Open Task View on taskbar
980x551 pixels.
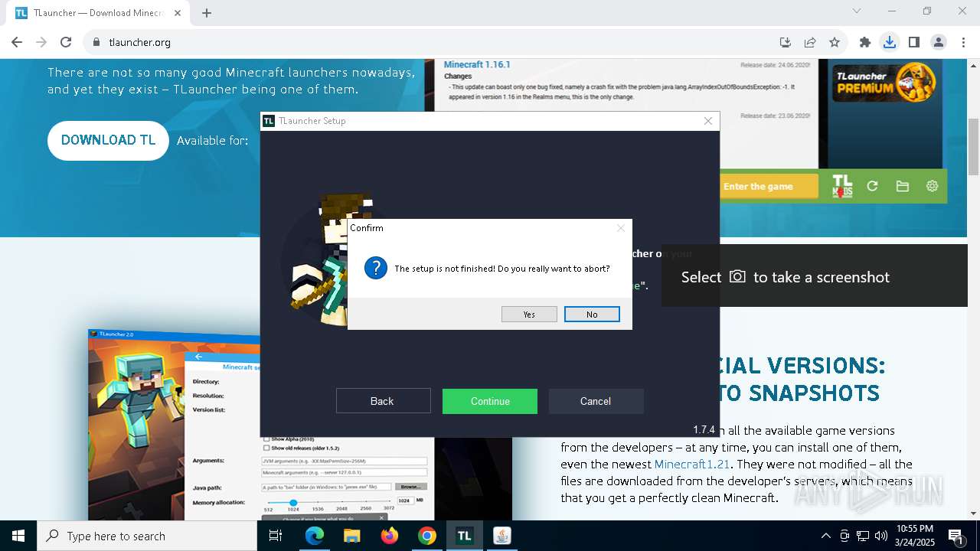(x=276, y=536)
